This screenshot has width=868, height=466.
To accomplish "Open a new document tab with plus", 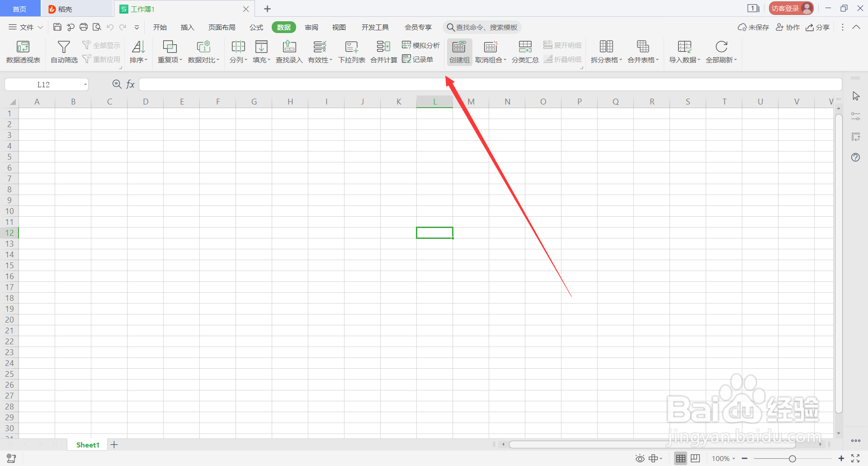I will (x=267, y=9).
